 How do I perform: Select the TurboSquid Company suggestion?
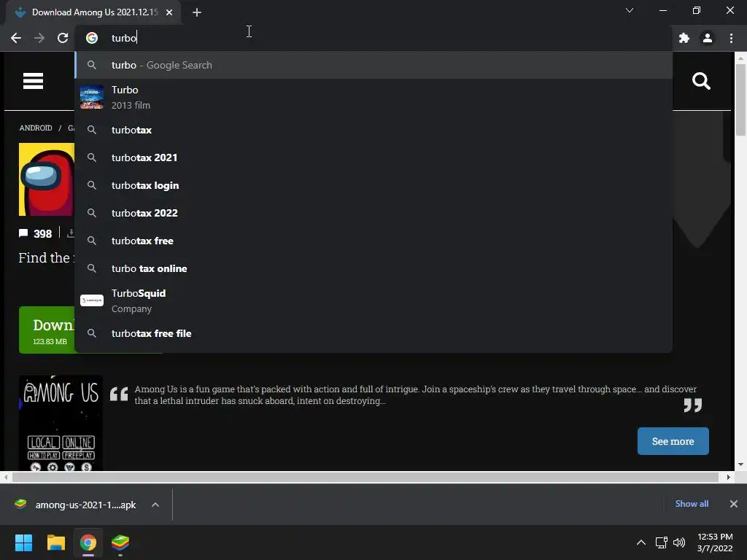tap(373, 300)
